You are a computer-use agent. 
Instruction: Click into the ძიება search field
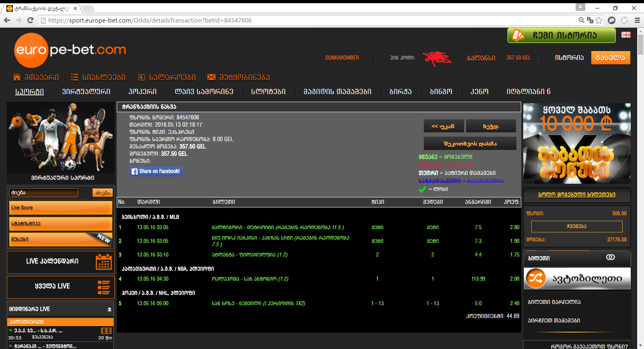pyautogui.click(x=44, y=193)
